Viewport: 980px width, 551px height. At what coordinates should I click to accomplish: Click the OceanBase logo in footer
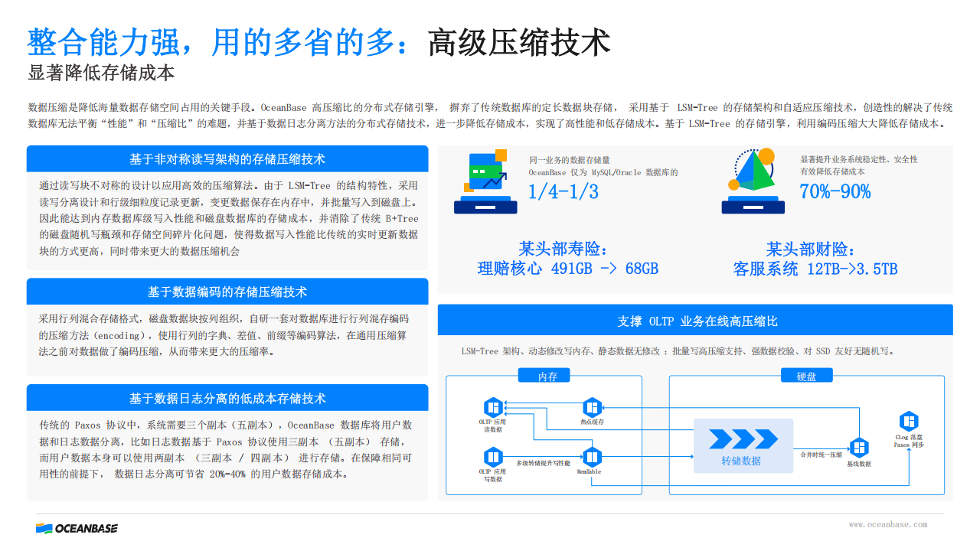point(77,528)
